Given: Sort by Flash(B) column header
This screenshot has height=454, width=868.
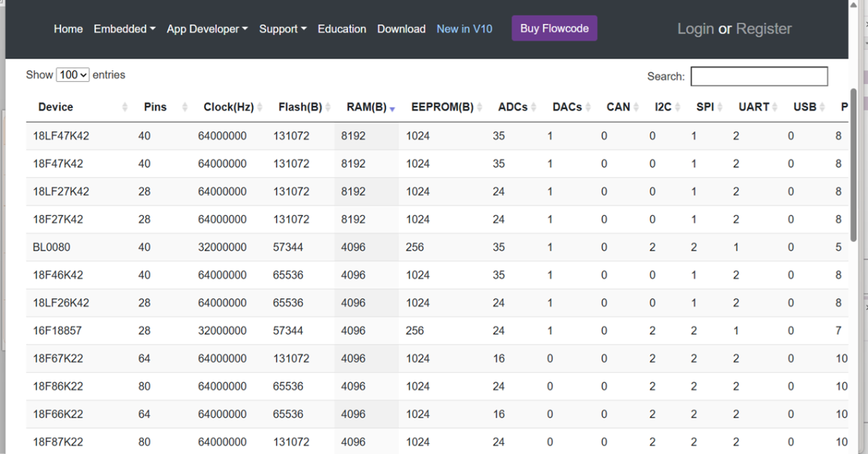Looking at the screenshot, I should [300, 107].
